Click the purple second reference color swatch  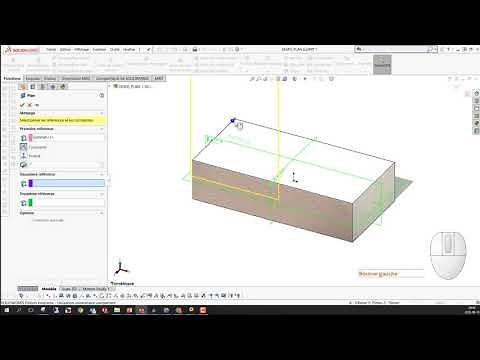pyautogui.click(x=30, y=183)
